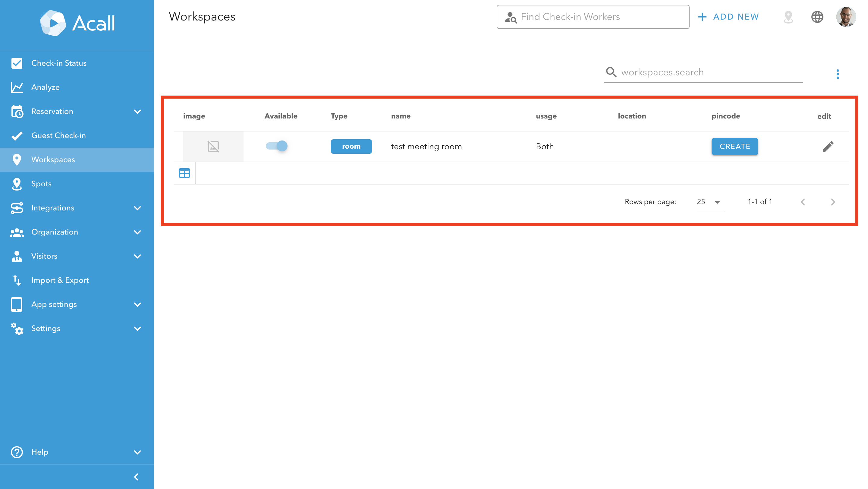Open Integrations from the sidebar
868x489 pixels.
[x=52, y=208]
